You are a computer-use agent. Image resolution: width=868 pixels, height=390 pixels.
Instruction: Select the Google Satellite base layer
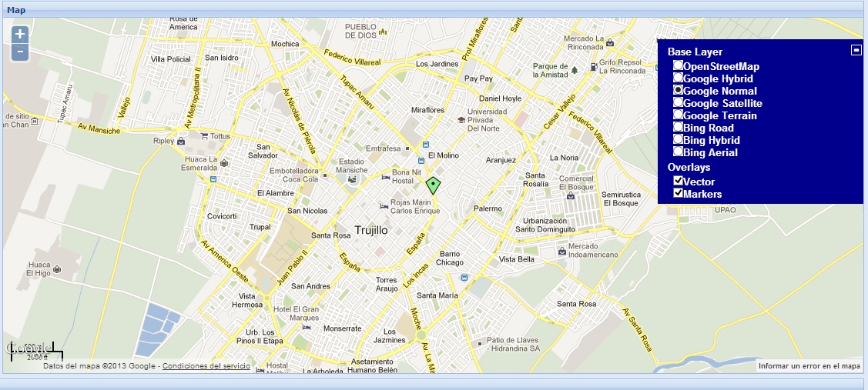678,102
